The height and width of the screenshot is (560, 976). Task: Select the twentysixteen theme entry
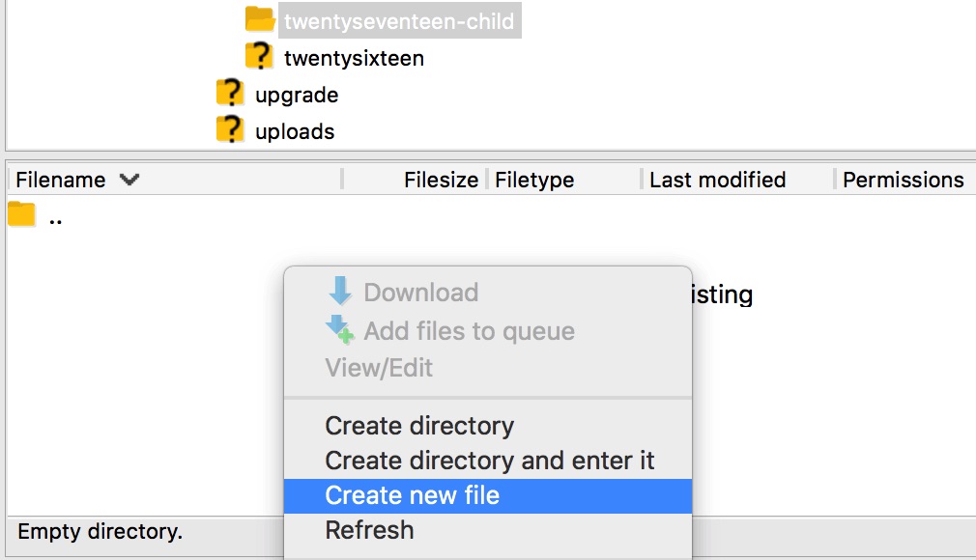pos(352,57)
